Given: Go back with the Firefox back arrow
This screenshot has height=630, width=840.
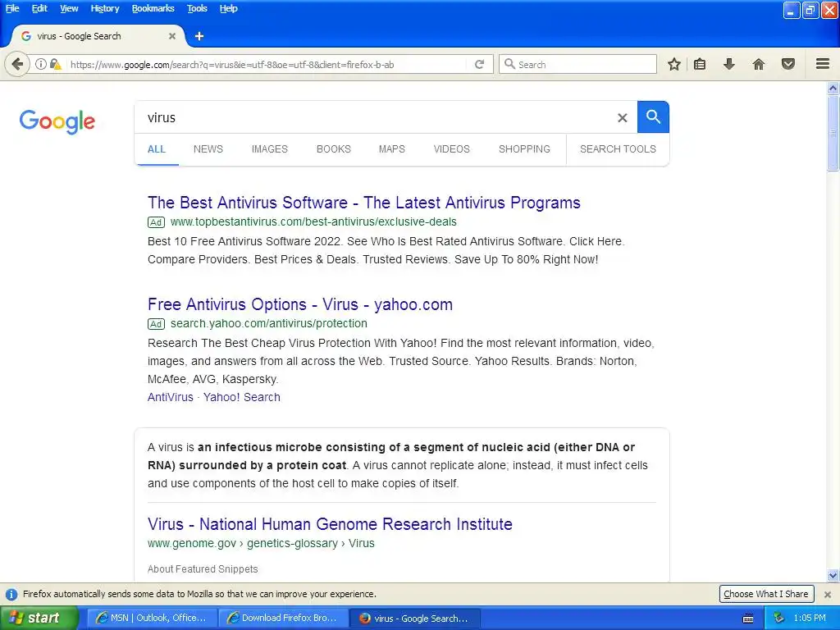Looking at the screenshot, I should click(x=17, y=64).
